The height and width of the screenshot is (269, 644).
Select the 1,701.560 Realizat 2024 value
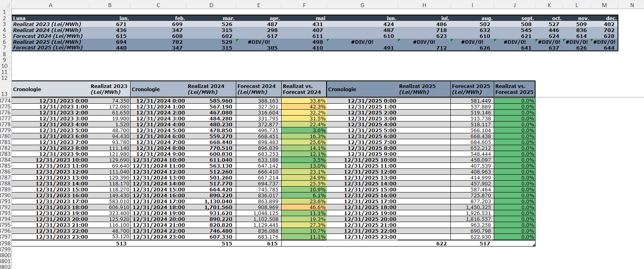(x=211, y=207)
